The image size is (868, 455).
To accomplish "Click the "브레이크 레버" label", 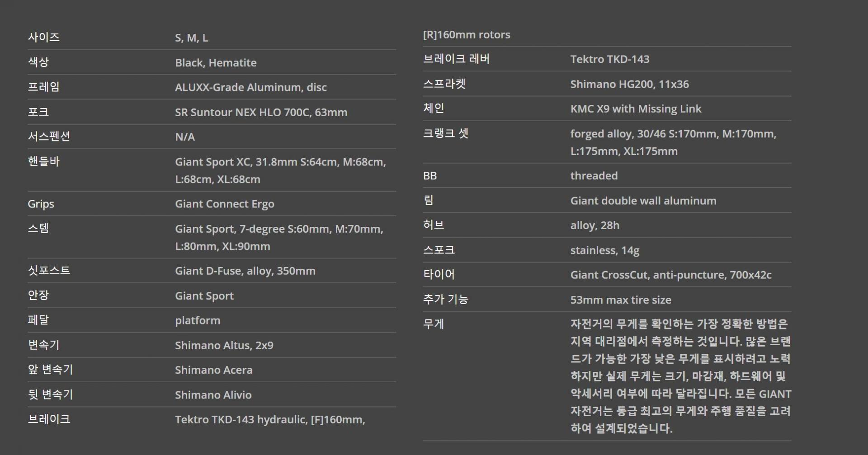I will pyautogui.click(x=457, y=59).
